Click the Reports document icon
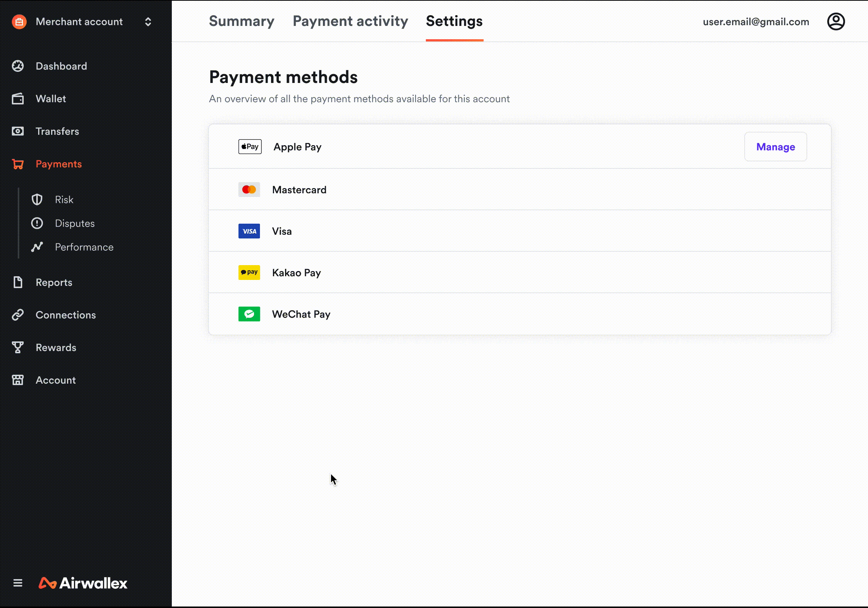 coord(18,283)
